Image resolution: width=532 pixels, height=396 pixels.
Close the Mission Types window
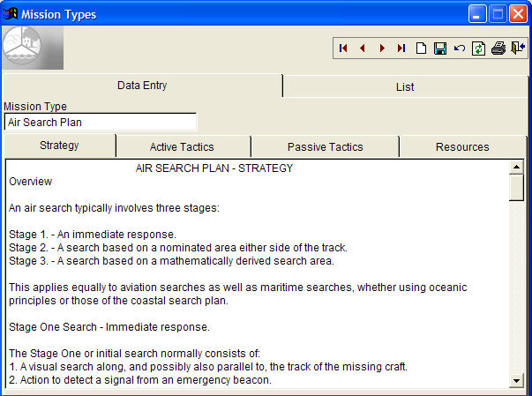[518, 14]
